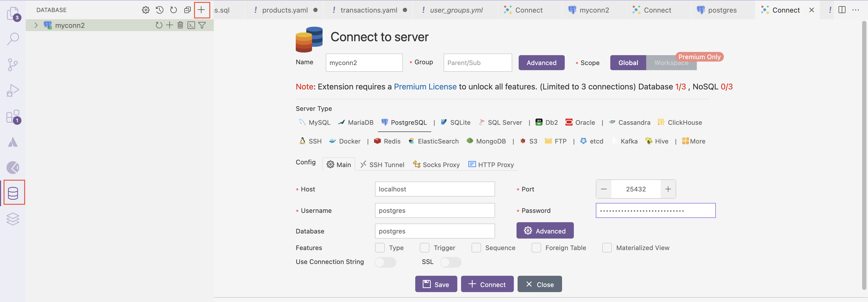Image resolution: width=868 pixels, height=302 pixels.
Task: Switch to HTTP Proxy config tab
Action: 491,165
